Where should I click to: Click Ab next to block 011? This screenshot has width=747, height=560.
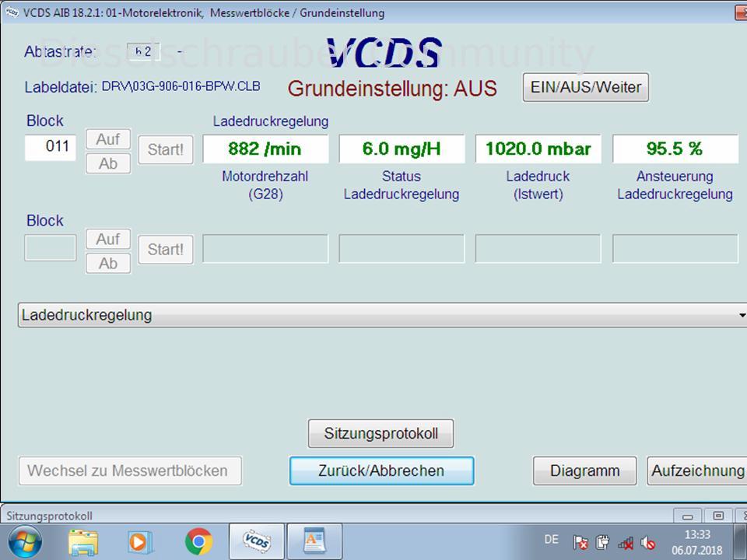pos(108,163)
